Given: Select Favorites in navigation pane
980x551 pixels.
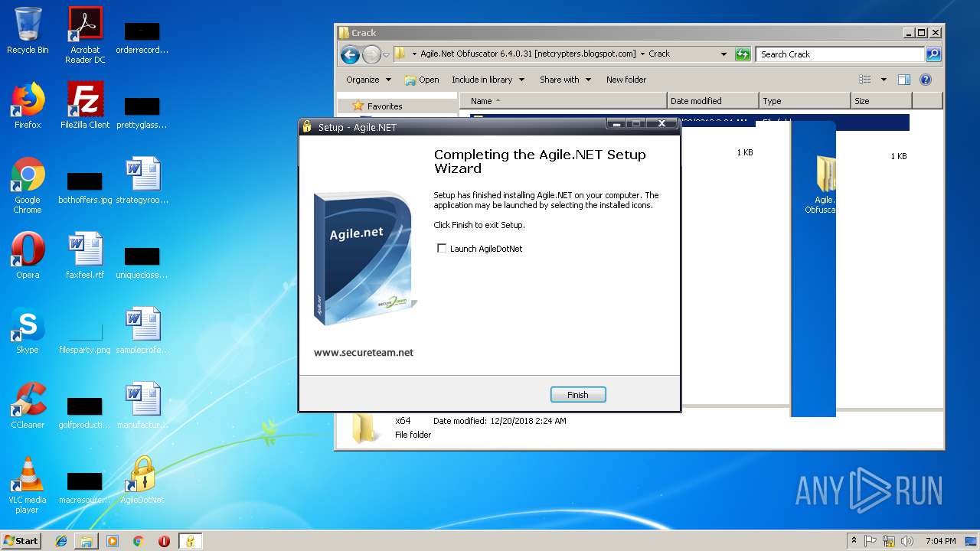Looking at the screenshot, I should (x=384, y=106).
